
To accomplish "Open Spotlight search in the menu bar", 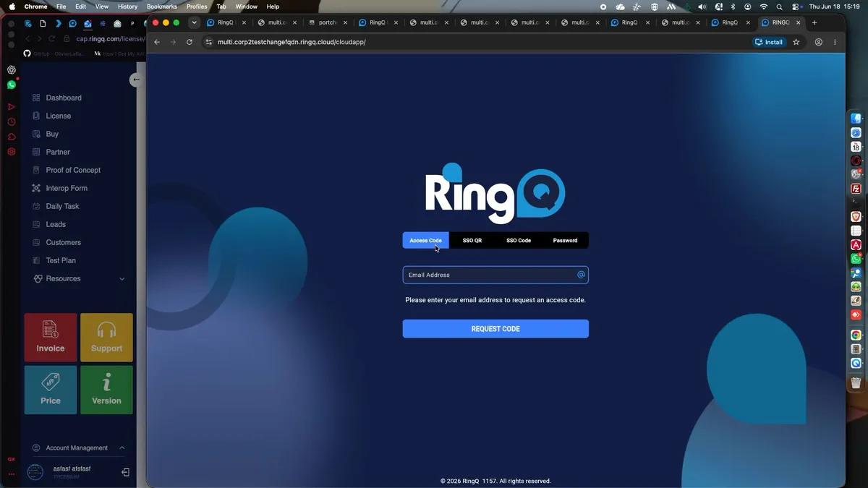I will [779, 7].
